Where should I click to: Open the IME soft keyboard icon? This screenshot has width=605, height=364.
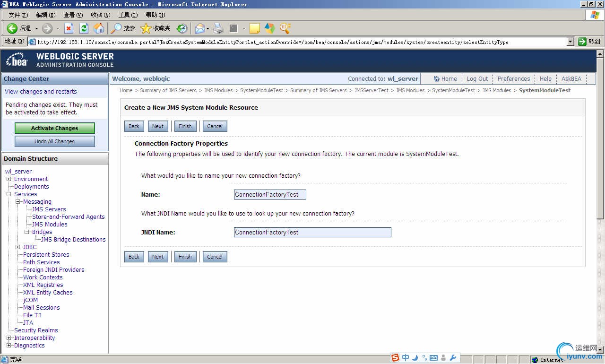tap(433, 358)
